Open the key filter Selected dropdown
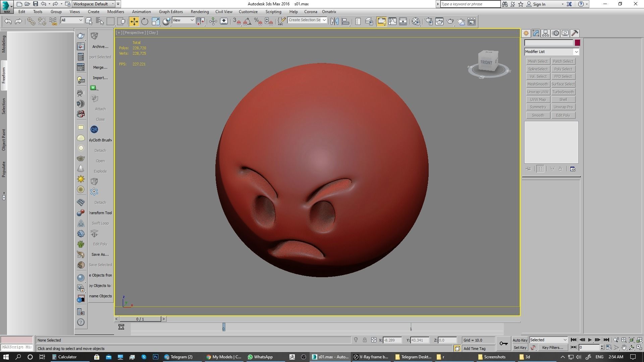The width and height of the screenshot is (644, 362). pyautogui.click(x=548, y=340)
